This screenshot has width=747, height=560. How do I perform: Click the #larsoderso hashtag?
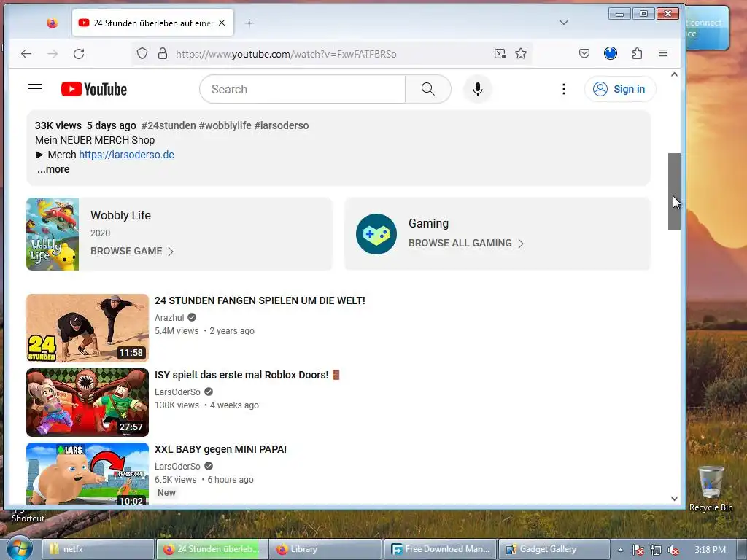click(282, 125)
